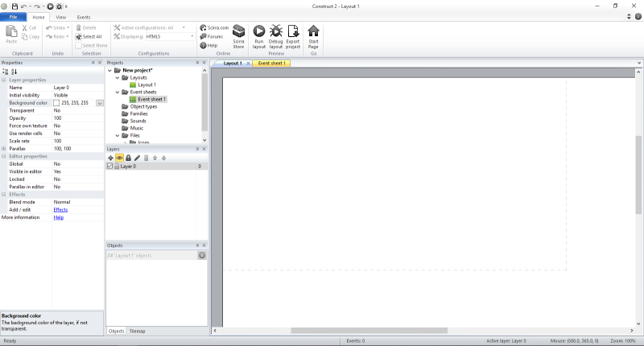
Task: Collapse Layer properties section
Action: (4, 80)
